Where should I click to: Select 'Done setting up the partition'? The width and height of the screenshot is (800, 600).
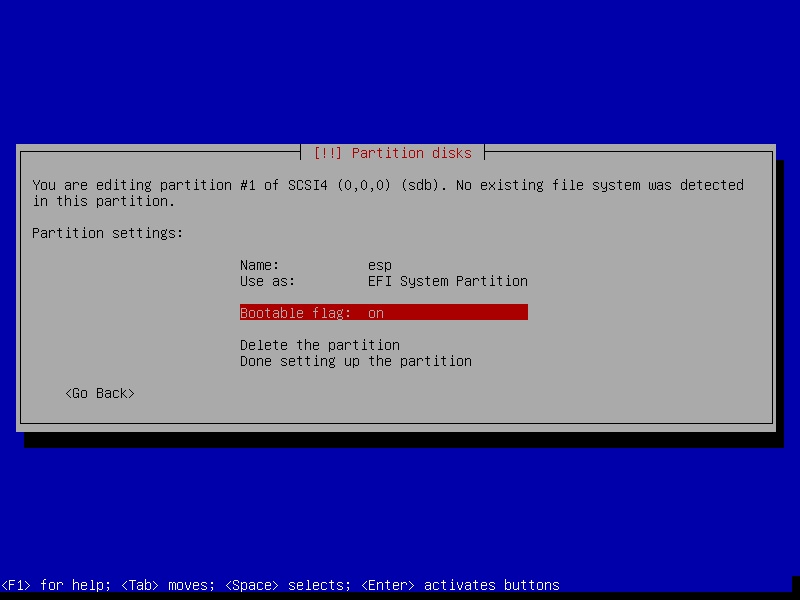point(355,361)
